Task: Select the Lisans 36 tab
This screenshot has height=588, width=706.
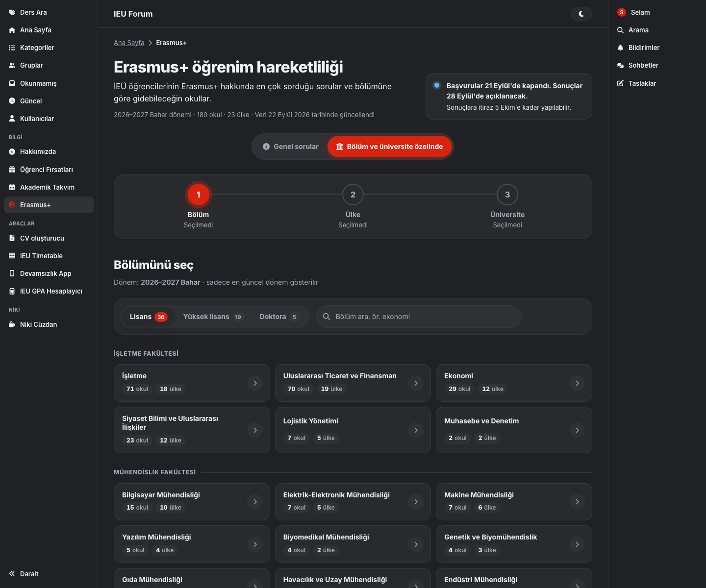Action: 149,317
